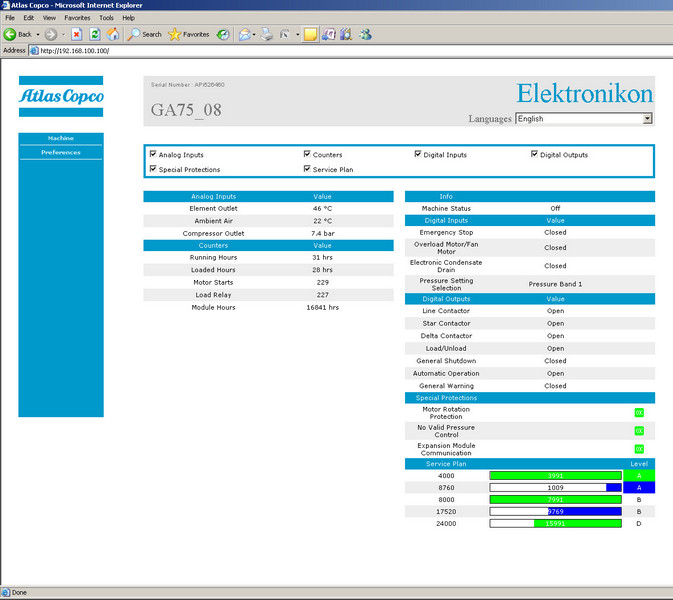
Task: Open the Languages dropdown
Action: pos(647,118)
